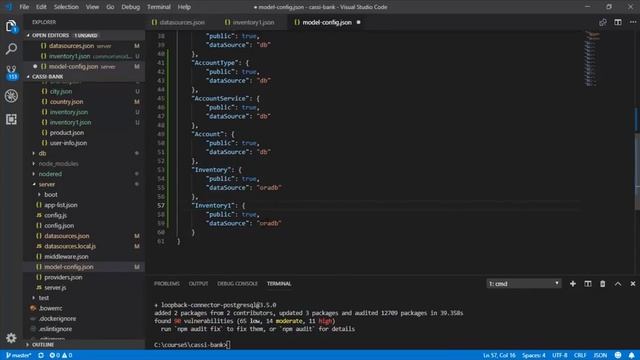Screen dimensions: 640x360
Task: Expand the boot folder
Action: point(51,195)
